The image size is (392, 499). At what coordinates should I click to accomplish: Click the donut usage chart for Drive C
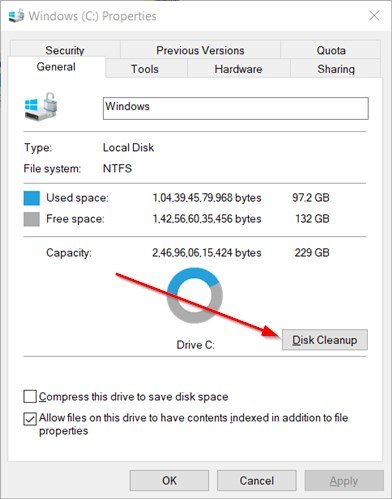[x=195, y=295]
